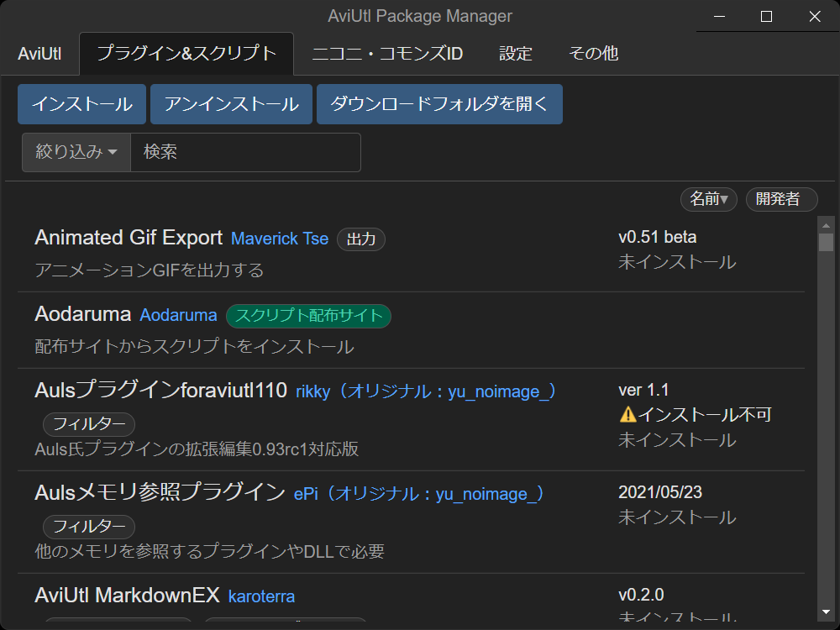The image size is (840, 630).
Task: Sort the list by 開発者
Action: (x=781, y=199)
